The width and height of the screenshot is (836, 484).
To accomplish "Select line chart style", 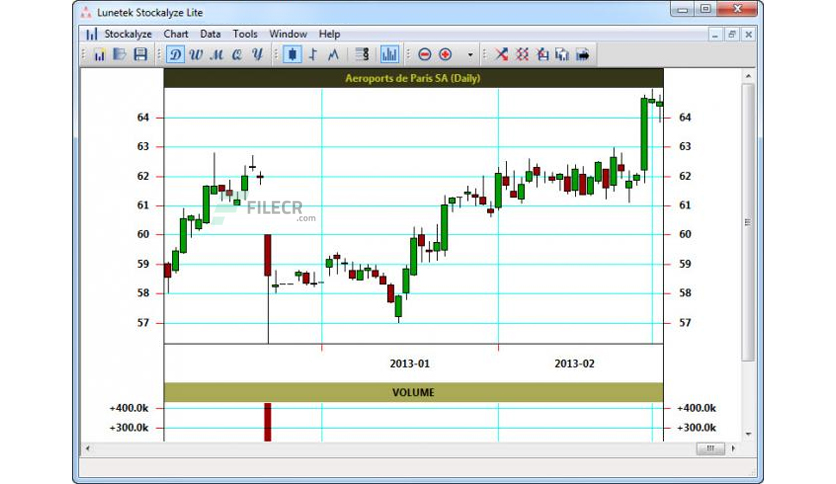I will (x=333, y=54).
